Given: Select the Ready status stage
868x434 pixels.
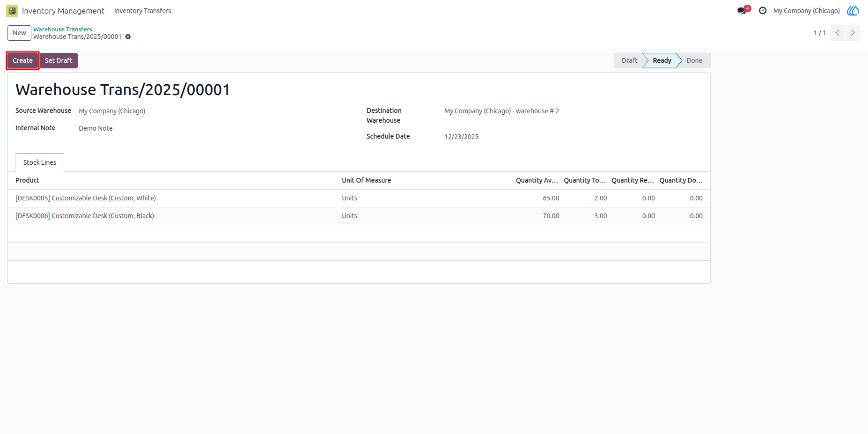Looking at the screenshot, I should click(662, 60).
